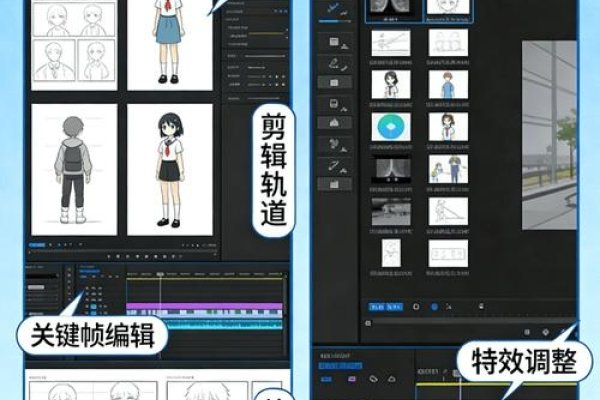Open the grayscale street photo thumbnail
Screen dimensions: 600x400
click(391, 211)
